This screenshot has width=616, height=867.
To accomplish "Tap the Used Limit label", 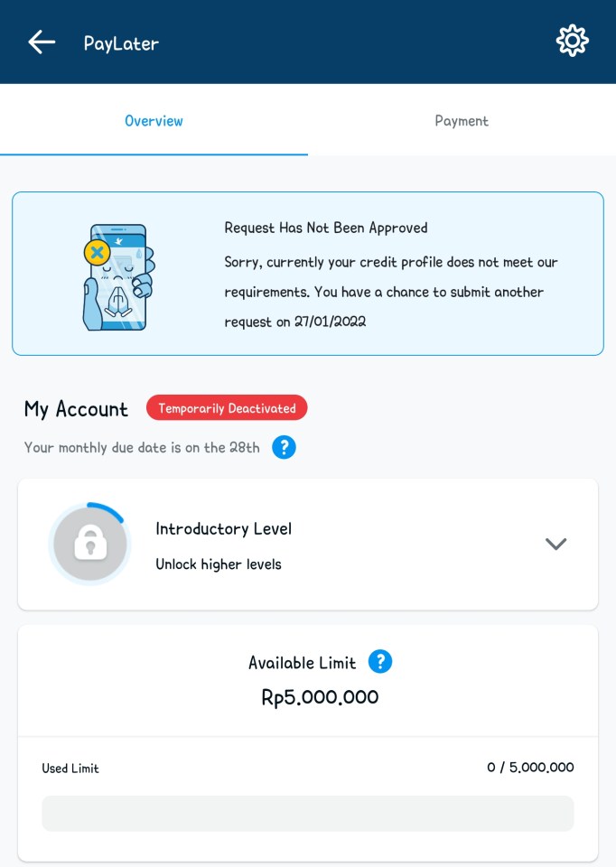I will [70, 769].
